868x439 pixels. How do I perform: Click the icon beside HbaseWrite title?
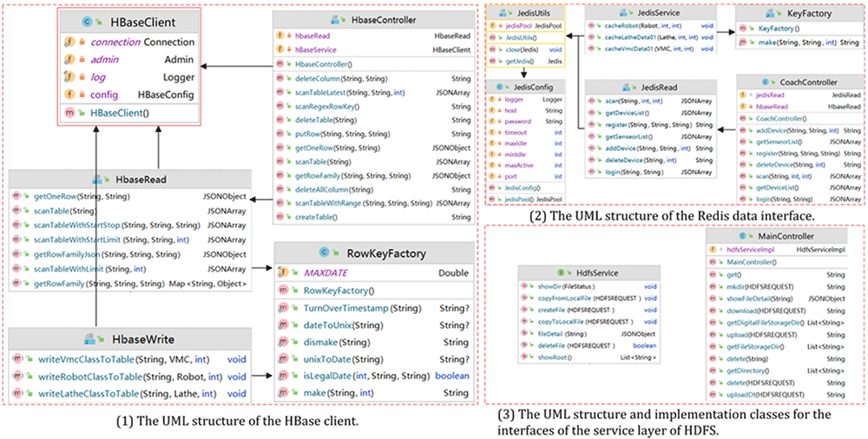(89, 338)
